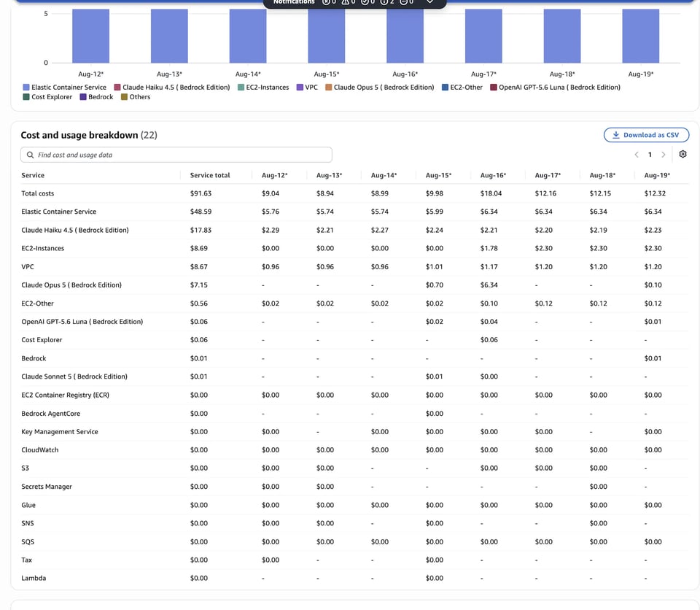Click the Glue row label
Screen dimensions: 700x610
[28, 505]
